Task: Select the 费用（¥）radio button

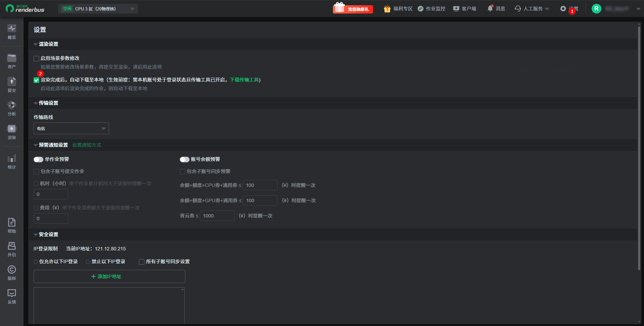Action: 36,208
